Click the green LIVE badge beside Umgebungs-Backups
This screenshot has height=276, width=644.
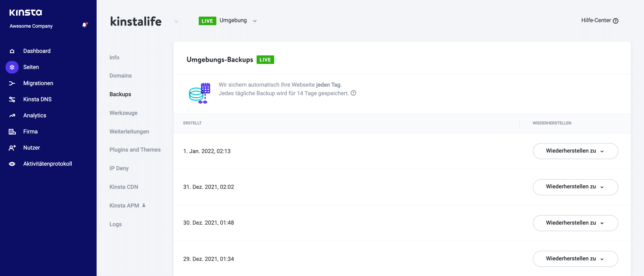click(265, 60)
